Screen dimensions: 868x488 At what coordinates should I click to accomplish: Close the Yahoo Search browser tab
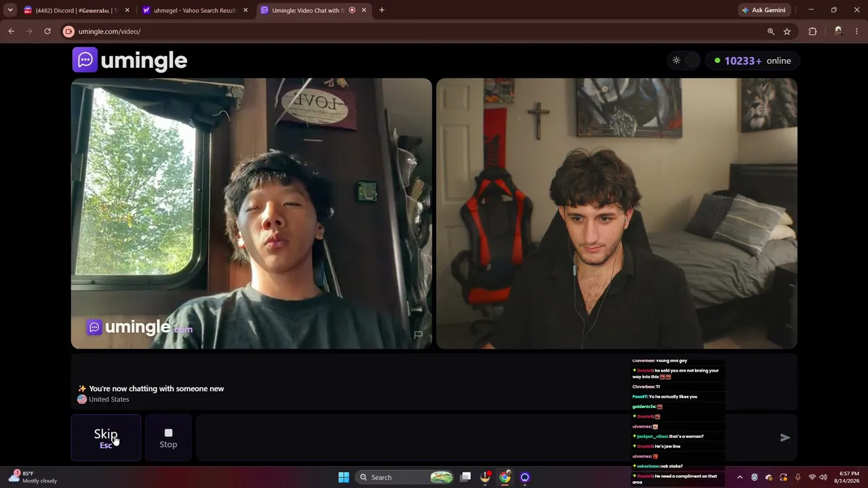point(245,10)
